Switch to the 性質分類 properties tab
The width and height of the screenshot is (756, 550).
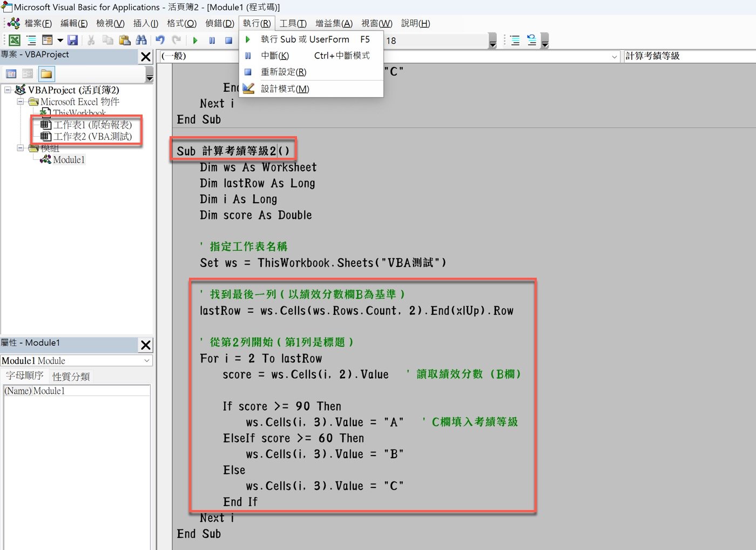click(71, 376)
